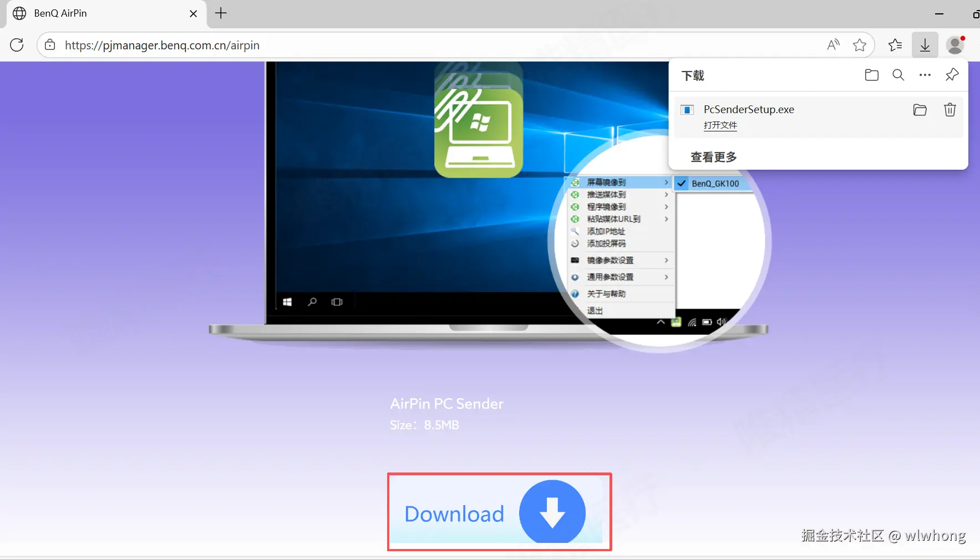
Task: Open the browser profile avatar
Action: pos(955,45)
